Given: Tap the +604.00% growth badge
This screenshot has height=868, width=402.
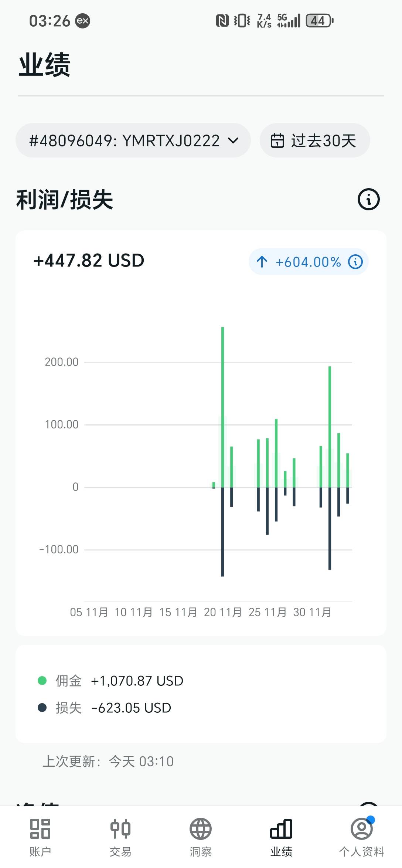Looking at the screenshot, I should (308, 262).
